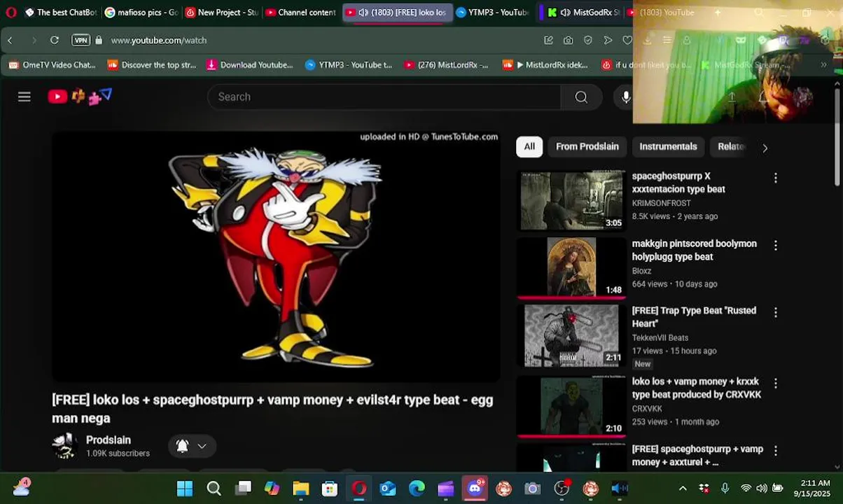Reload the page with the refresh icon
The width and height of the screenshot is (843, 504).
point(55,41)
